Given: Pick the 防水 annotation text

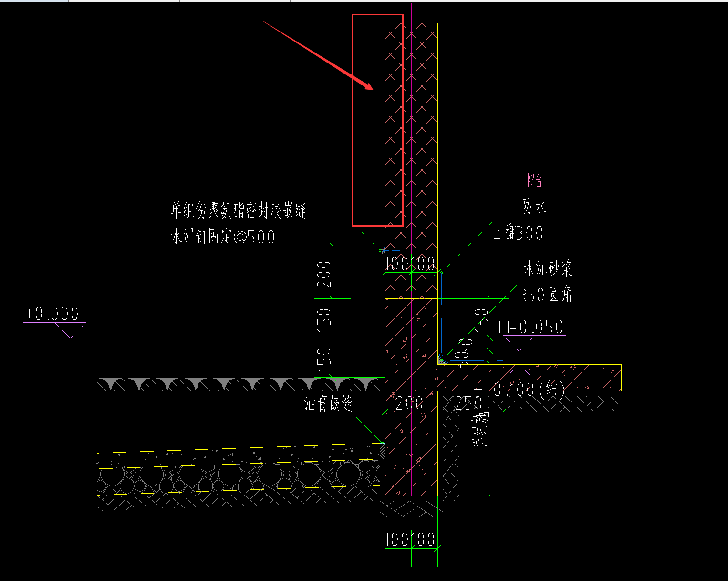Looking at the screenshot, I should point(534,207).
